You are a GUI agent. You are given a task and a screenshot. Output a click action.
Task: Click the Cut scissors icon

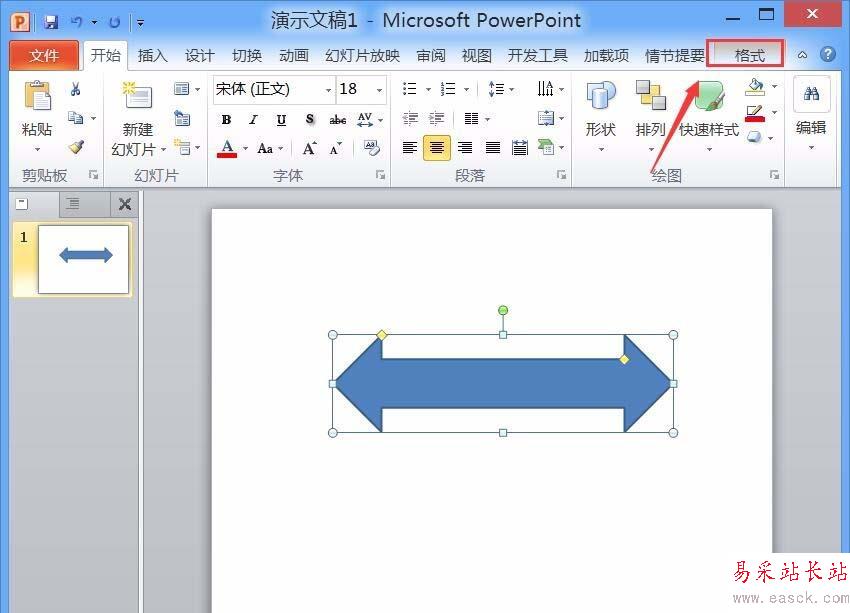(75, 89)
